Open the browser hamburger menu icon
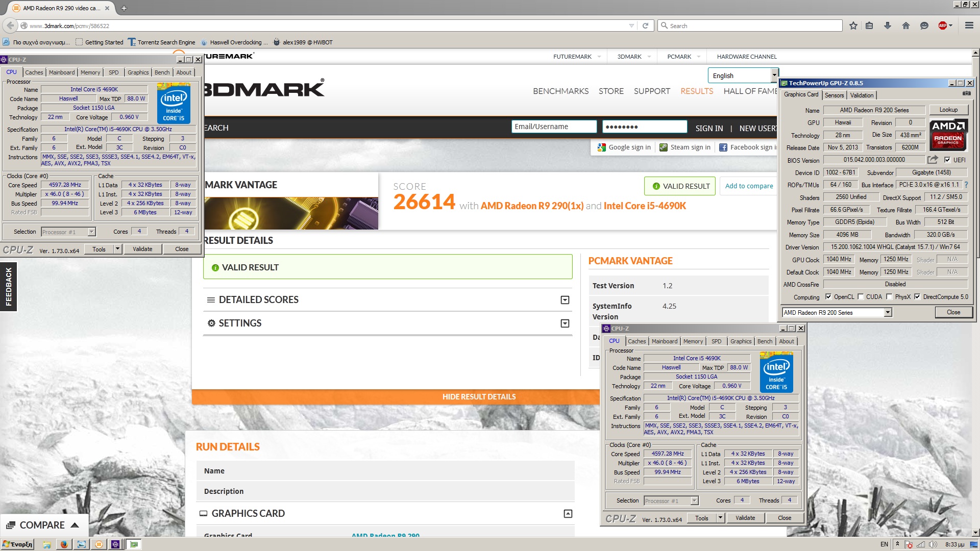Image resolution: width=980 pixels, height=551 pixels. (x=969, y=26)
